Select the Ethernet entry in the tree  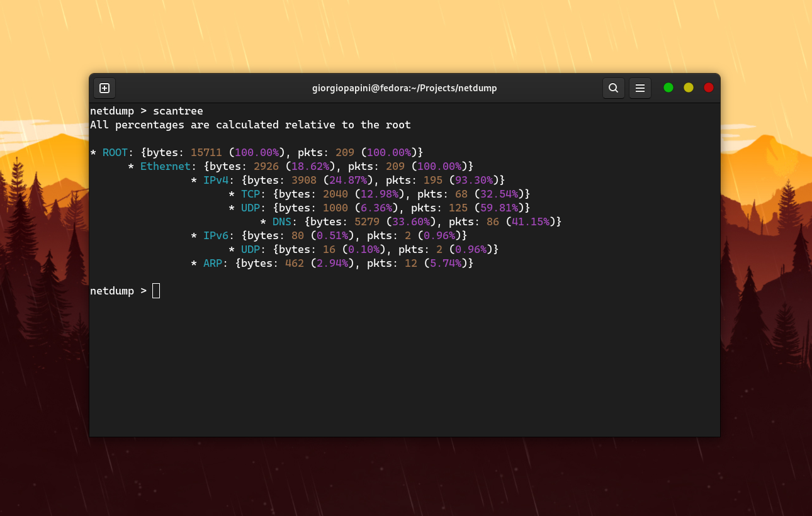(x=166, y=166)
